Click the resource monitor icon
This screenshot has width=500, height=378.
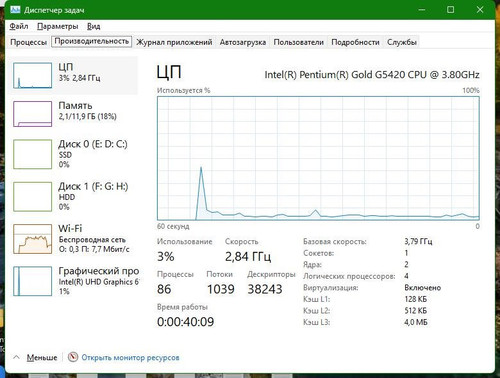point(73,357)
